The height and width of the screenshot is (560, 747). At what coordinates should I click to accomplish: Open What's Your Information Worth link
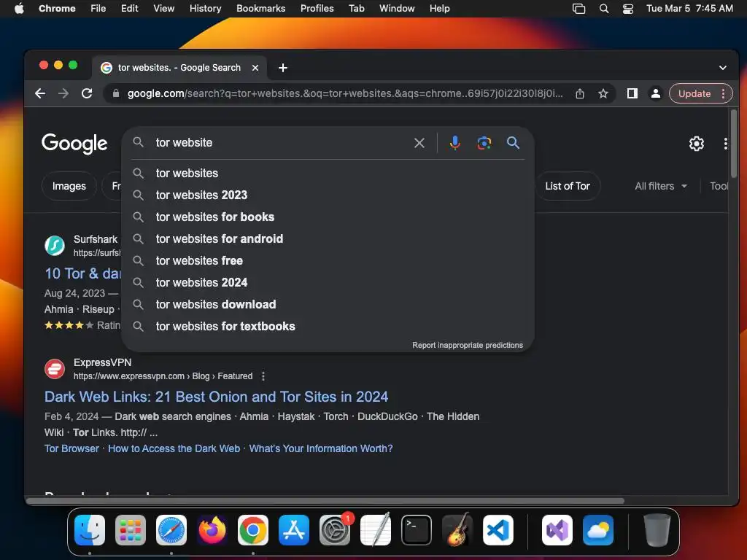321,448
